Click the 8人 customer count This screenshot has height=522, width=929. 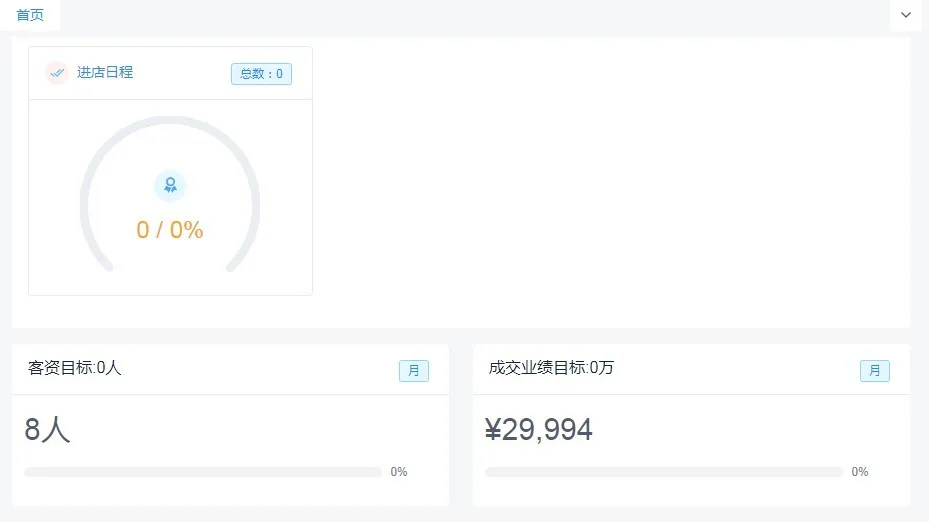(x=47, y=430)
